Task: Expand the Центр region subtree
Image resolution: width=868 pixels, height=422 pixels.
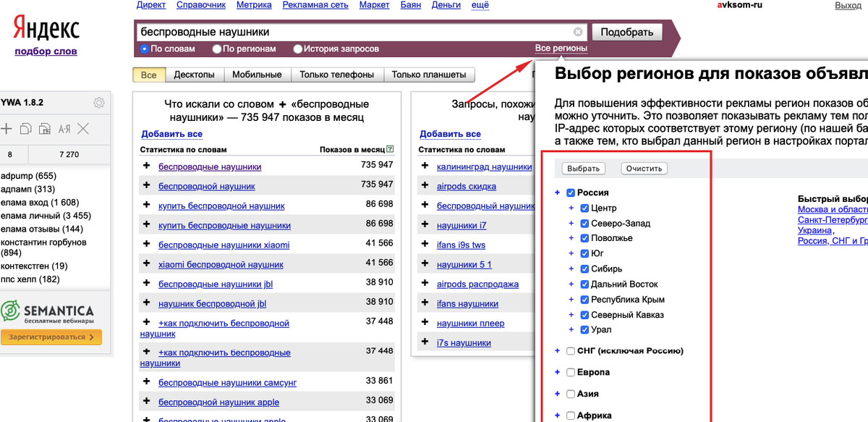Action: click(571, 208)
